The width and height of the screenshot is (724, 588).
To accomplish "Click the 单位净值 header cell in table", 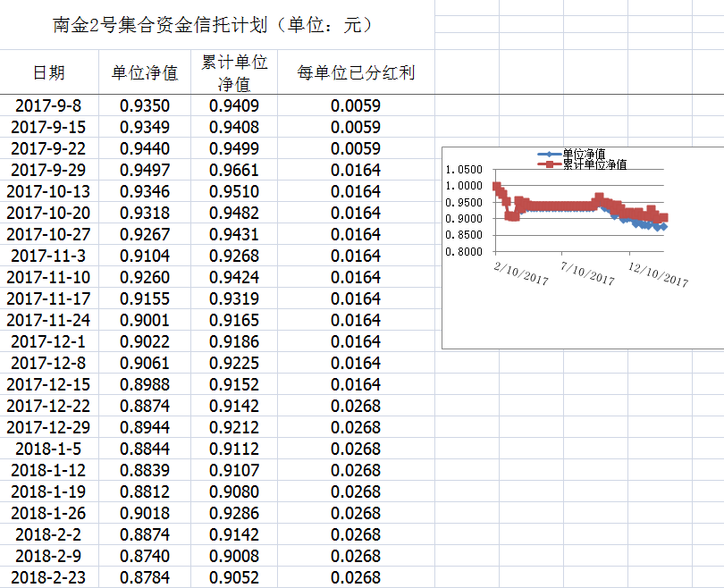I will 145,73.
